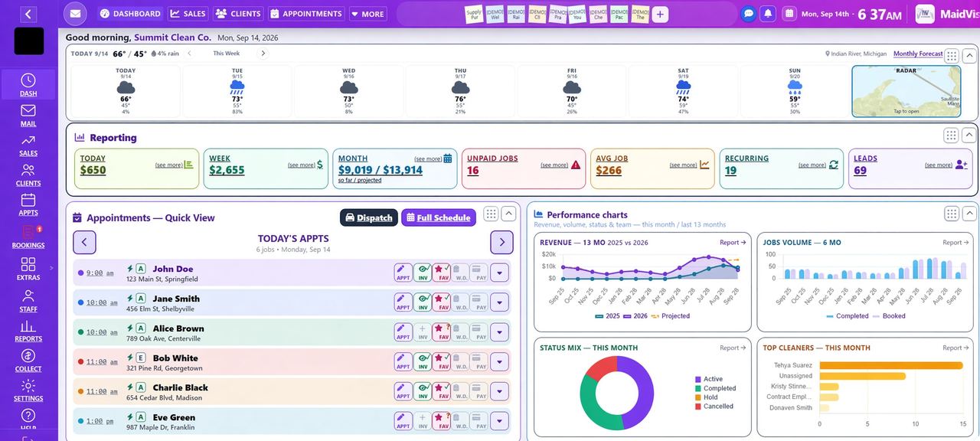980x441 pixels.
Task: Toggle the Cancelled segment in Status Mix legend
Action: pyautogui.click(x=714, y=407)
